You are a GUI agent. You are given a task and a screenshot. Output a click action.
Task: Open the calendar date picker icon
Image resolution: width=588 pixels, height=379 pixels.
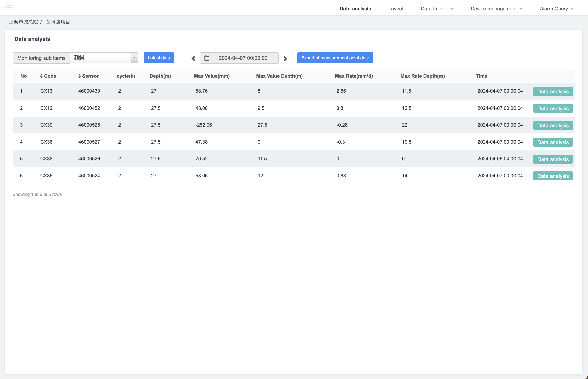click(207, 58)
